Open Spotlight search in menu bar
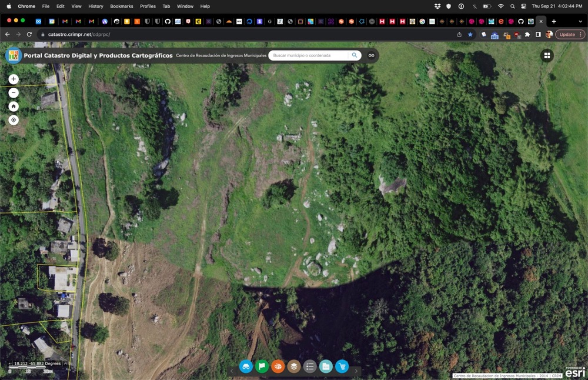 [x=512, y=6]
